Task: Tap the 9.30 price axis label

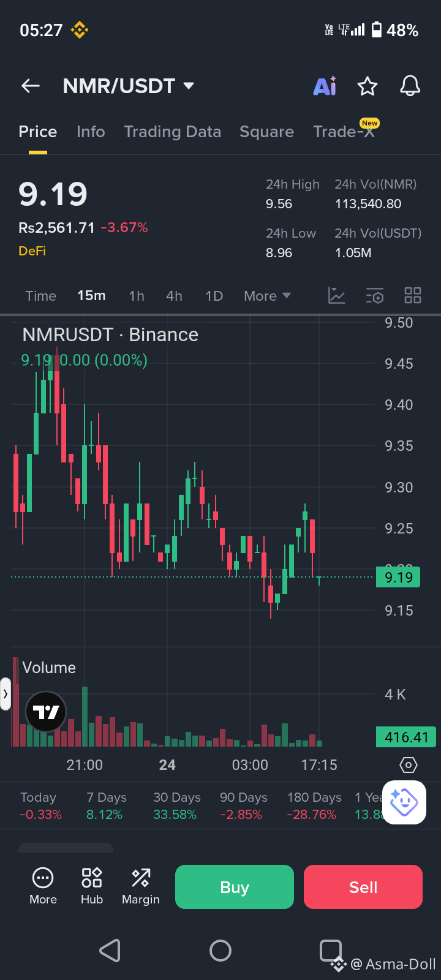Action: pyautogui.click(x=399, y=488)
